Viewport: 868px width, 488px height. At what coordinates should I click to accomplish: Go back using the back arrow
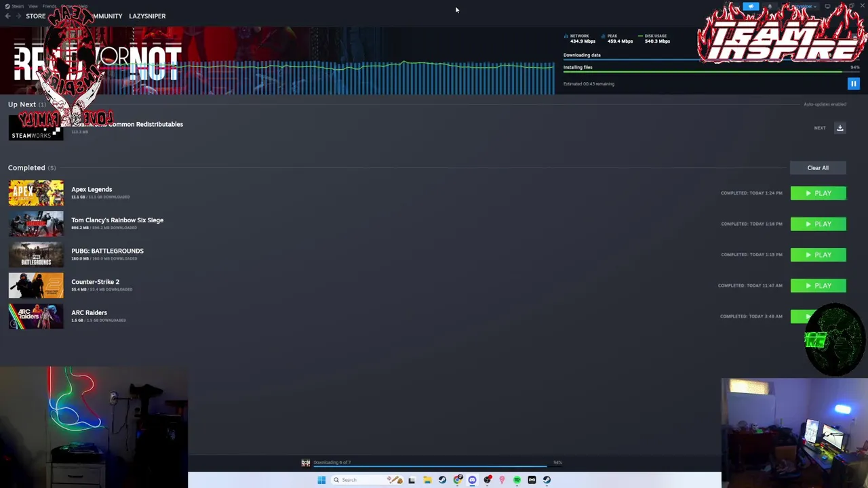tap(7, 16)
